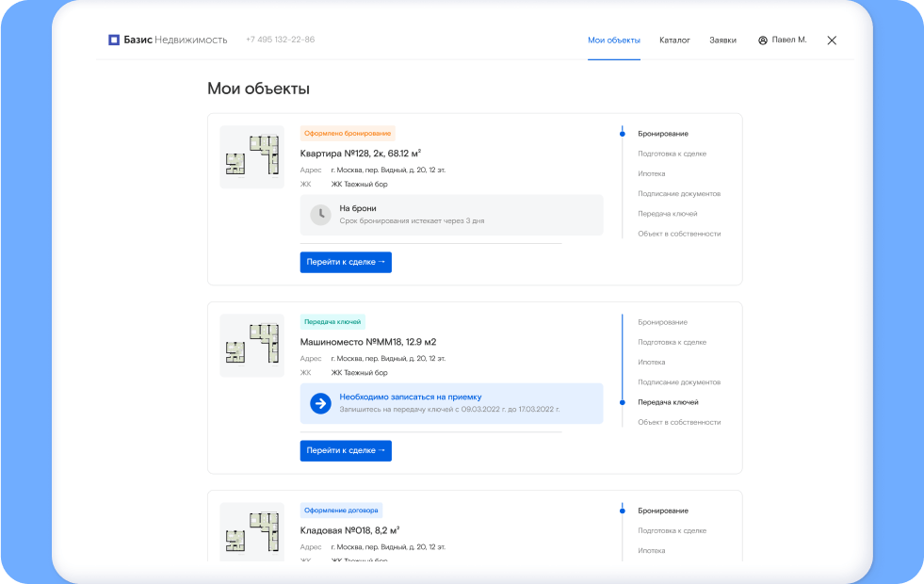Open floor plan thumbnail for Кладовая №018
This screenshot has width=924, height=584.
click(251, 533)
